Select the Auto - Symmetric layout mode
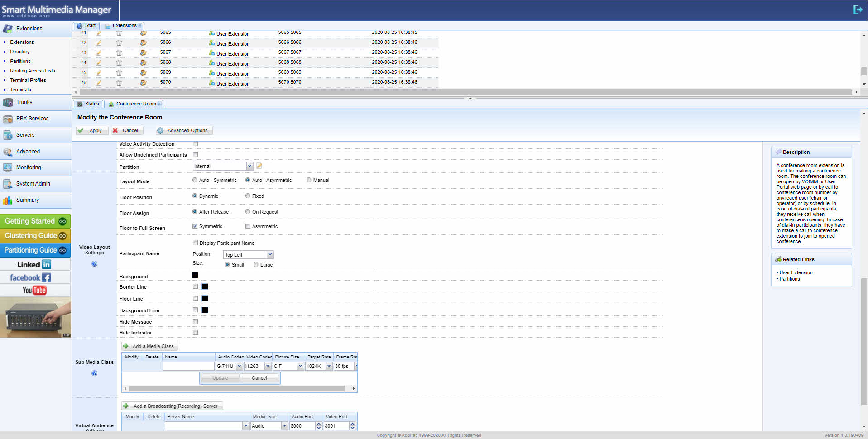 195,180
